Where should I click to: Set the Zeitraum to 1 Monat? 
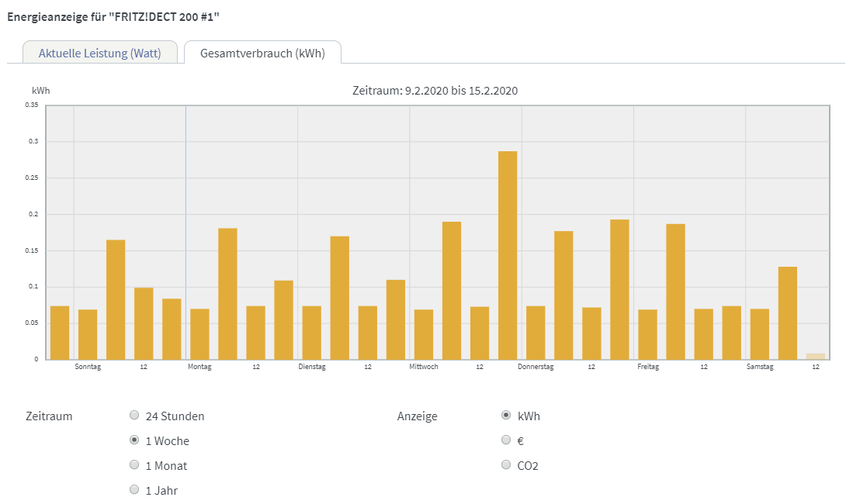click(x=134, y=465)
